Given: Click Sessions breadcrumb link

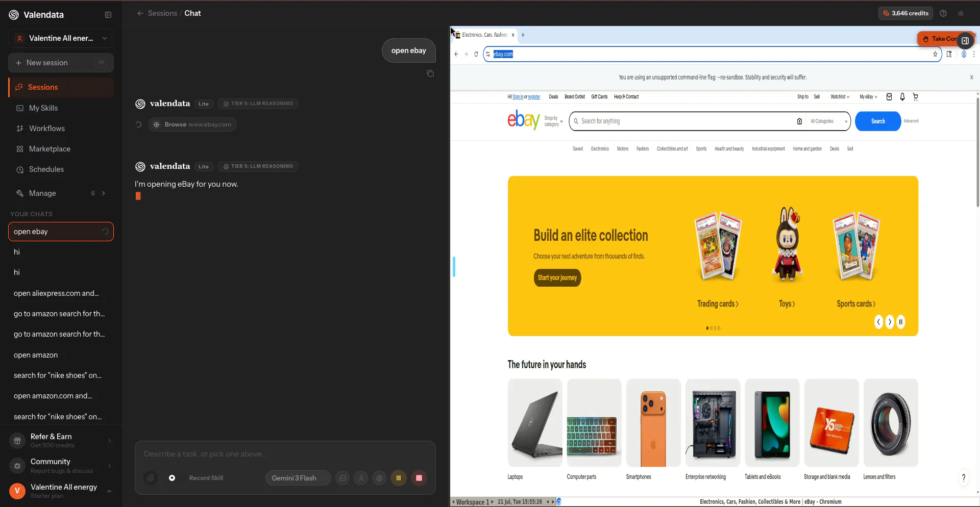Looking at the screenshot, I should tap(162, 13).
